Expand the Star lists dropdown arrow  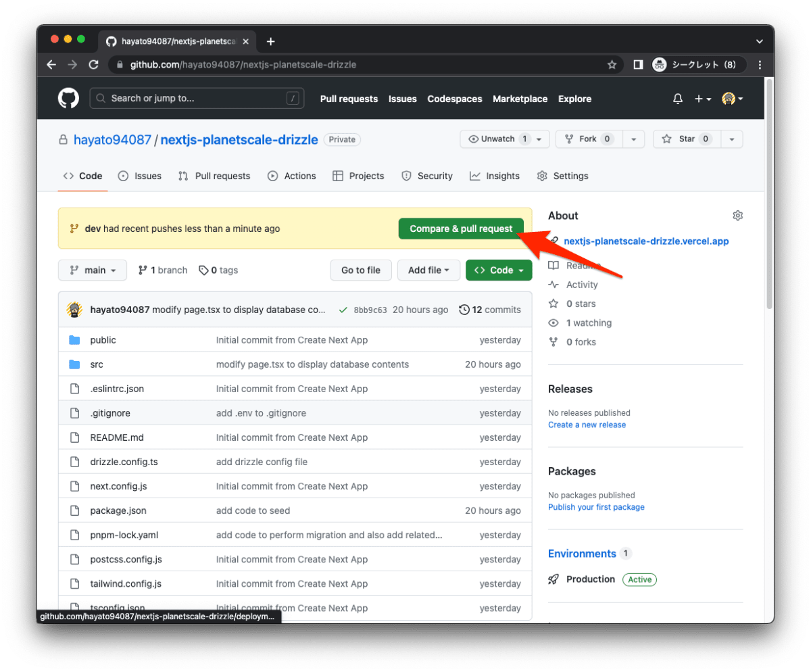pyautogui.click(x=731, y=139)
